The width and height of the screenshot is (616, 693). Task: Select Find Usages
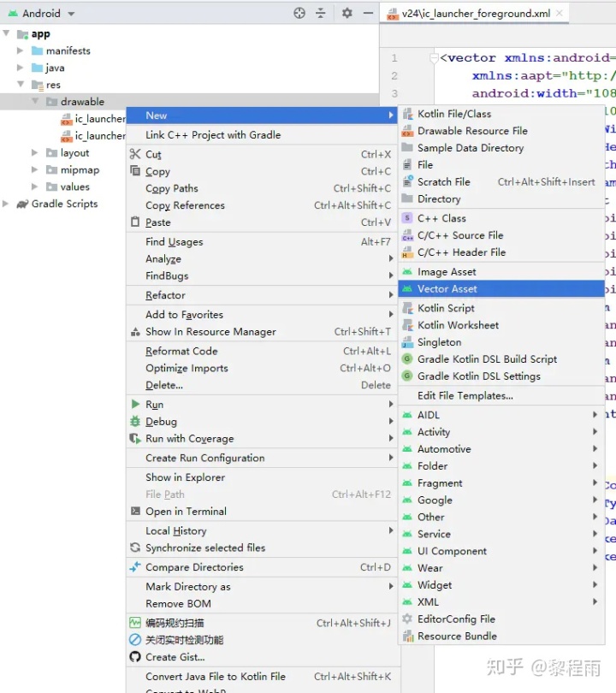[262, 242]
